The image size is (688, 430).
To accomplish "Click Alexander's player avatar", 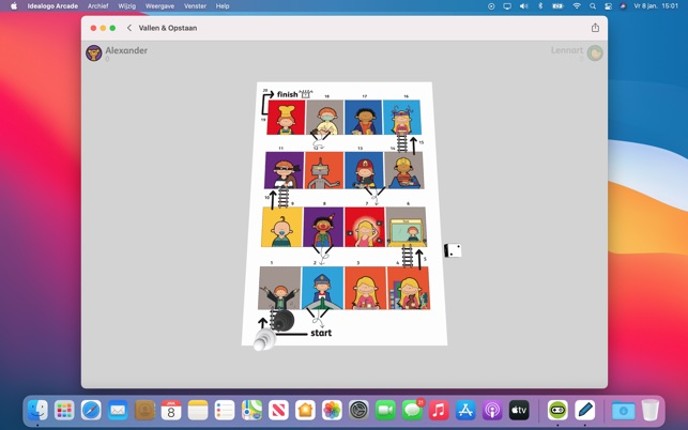I will (x=94, y=53).
